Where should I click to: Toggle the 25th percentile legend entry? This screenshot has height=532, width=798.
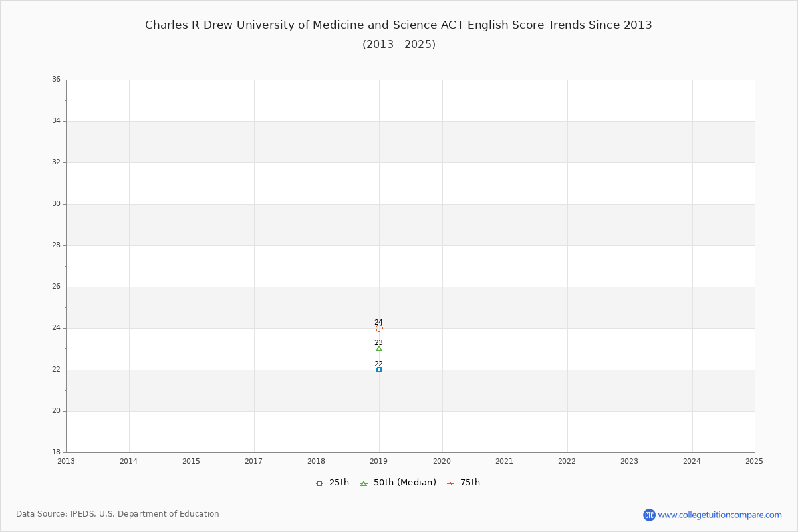pyautogui.click(x=332, y=483)
